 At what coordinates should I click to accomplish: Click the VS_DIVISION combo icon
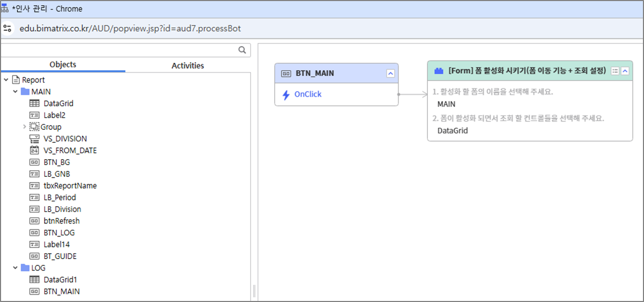pos(35,139)
